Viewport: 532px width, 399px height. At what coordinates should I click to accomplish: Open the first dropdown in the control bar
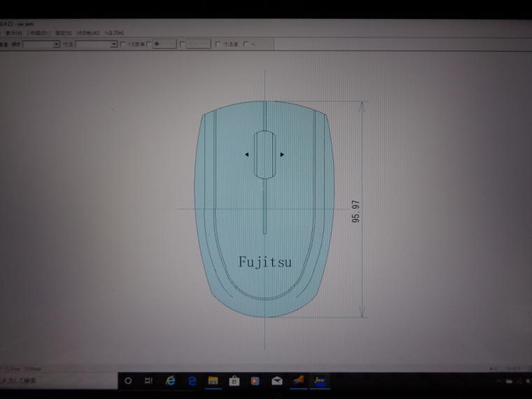41,44
